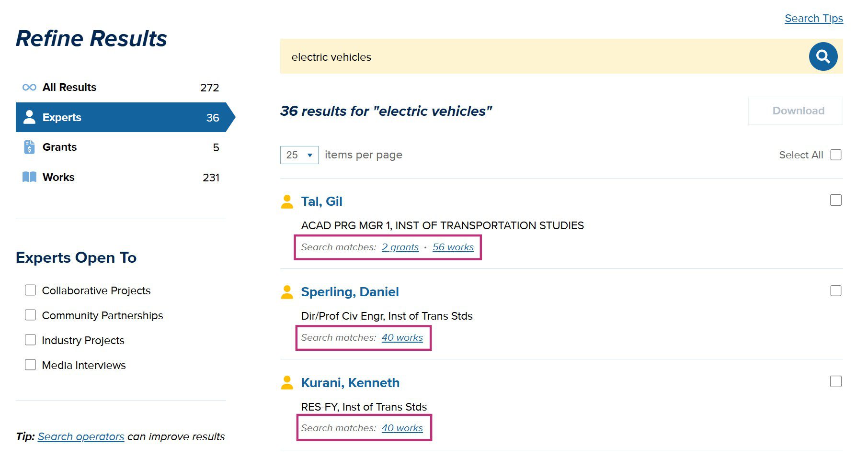This screenshot has height=457, width=868.
Task: Check the Media Interviews filter
Action: pos(30,365)
